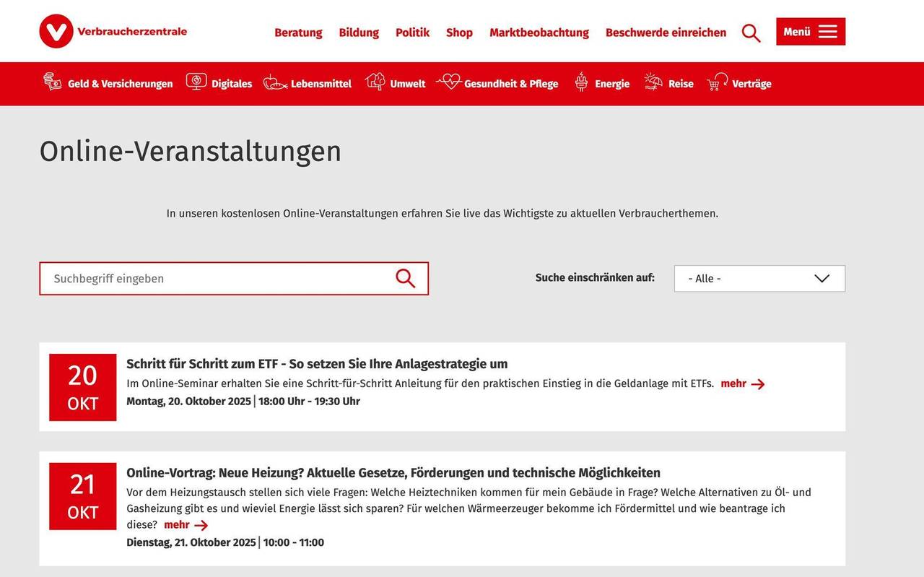The height and width of the screenshot is (577, 924).
Task: Expand search restriction options via the chevron
Action: point(821,278)
